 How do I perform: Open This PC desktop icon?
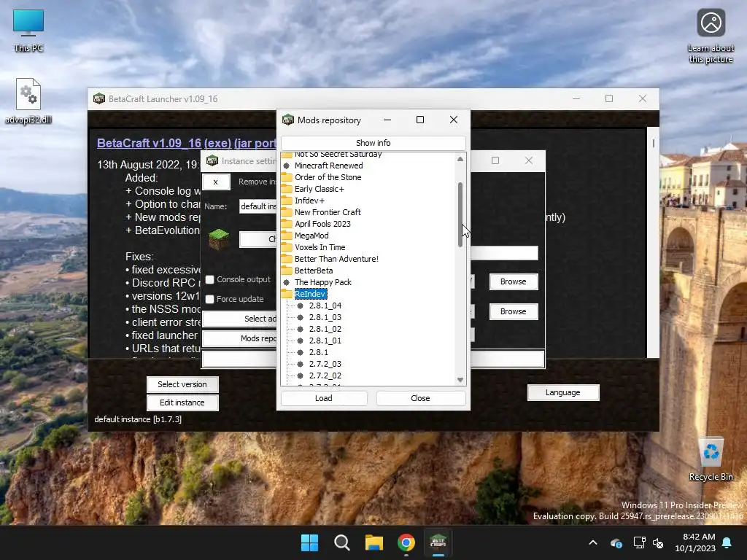pyautogui.click(x=28, y=31)
